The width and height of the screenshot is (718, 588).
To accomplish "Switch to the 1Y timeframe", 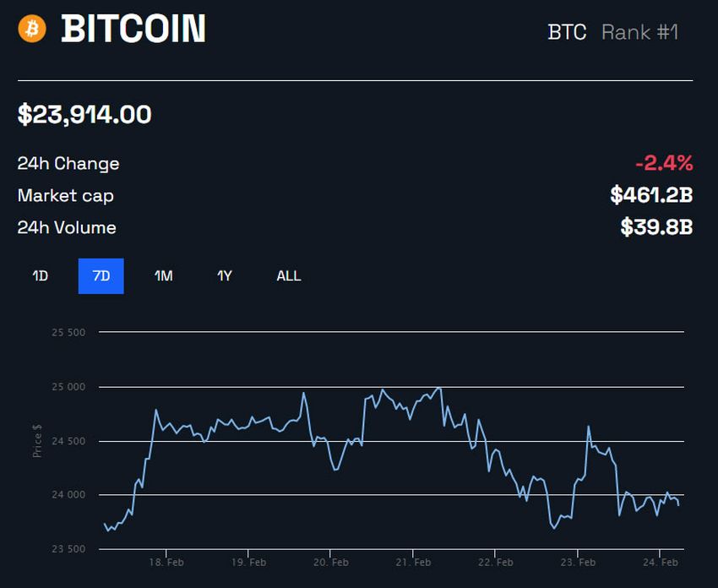I will pos(224,275).
